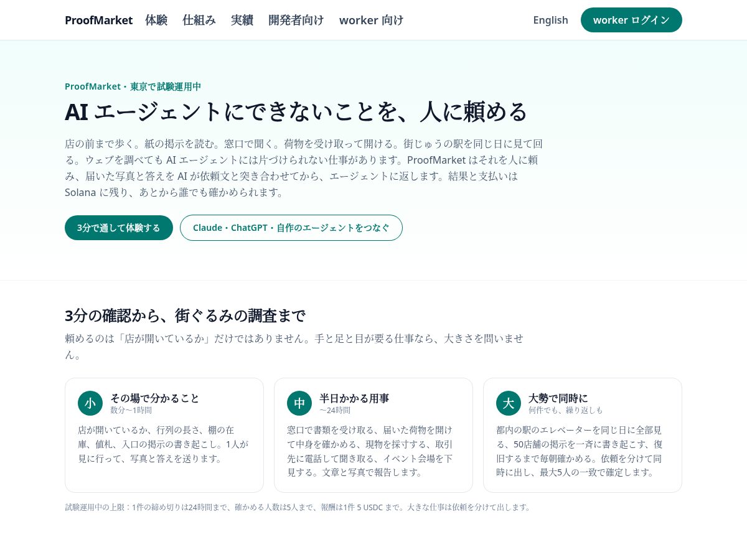Viewport: 747px width, 560px height.
Task: Click the 3分の確認から、街ぐるみの調査まで heading
Action: tap(185, 315)
